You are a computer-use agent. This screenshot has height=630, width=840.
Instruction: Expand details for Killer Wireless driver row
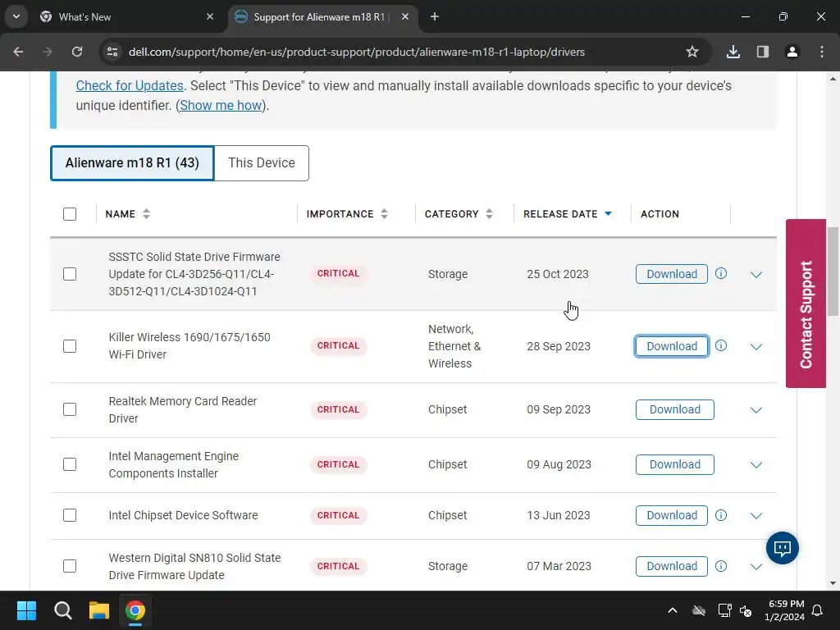click(x=756, y=347)
